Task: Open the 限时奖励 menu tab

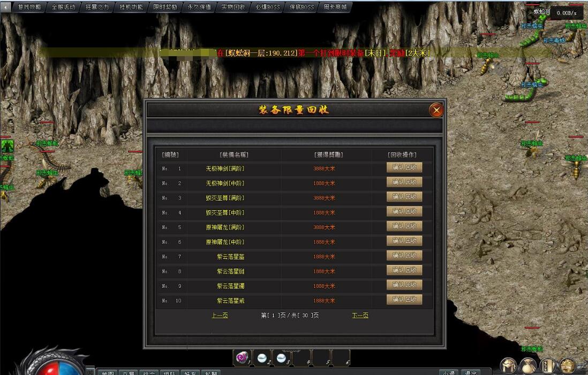Action: [165, 7]
